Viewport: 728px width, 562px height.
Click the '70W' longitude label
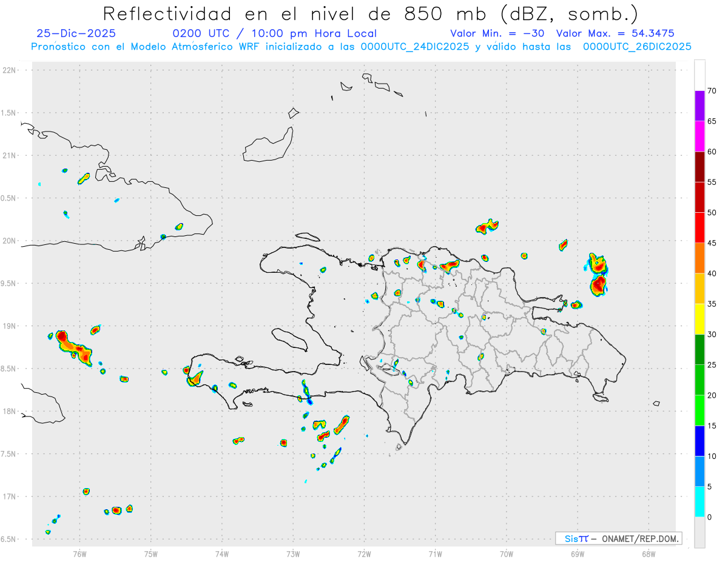tap(507, 554)
